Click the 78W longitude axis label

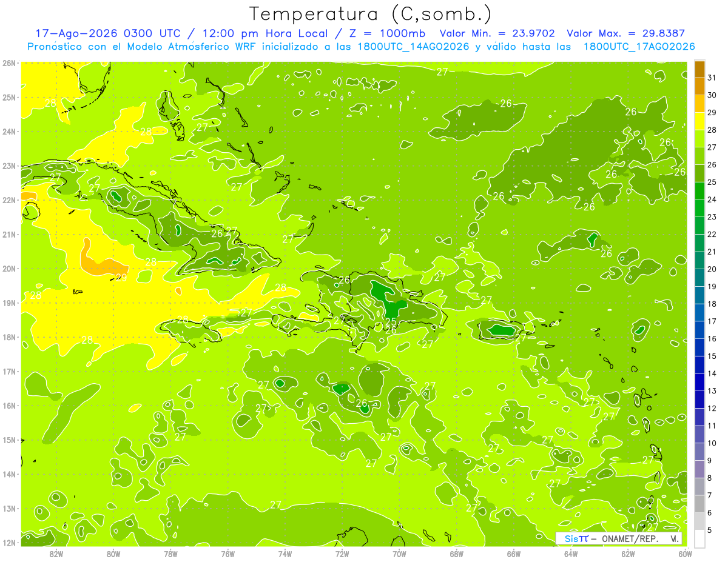pyautogui.click(x=170, y=554)
